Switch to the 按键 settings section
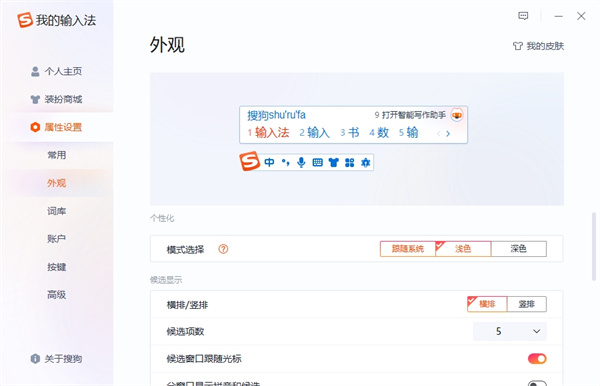The height and width of the screenshot is (386, 600). pos(57,267)
